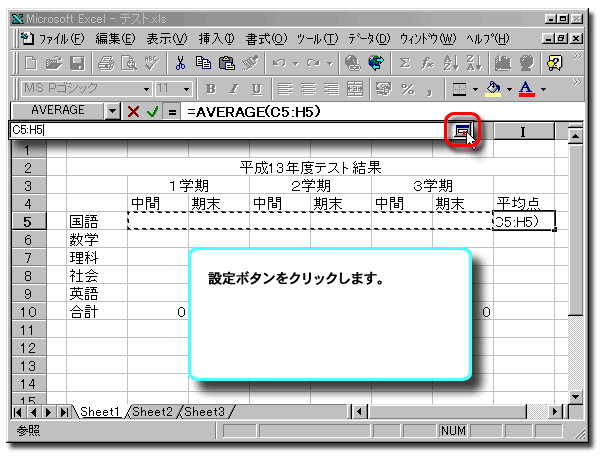Open the ファイル(F) menu
Image resolution: width=600 pixels, height=456 pixels.
coord(60,39)
